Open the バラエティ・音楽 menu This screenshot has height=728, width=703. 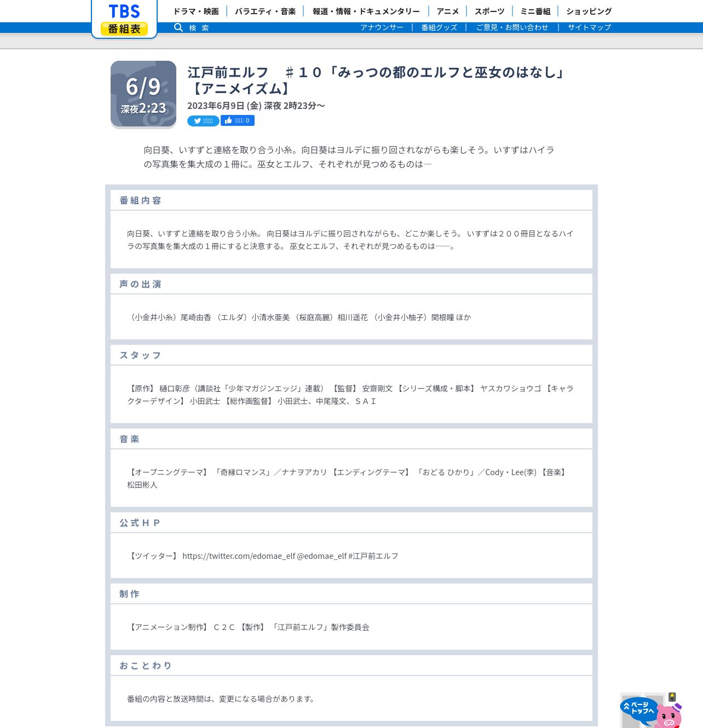pyautogui.click(x=266, y=11)
